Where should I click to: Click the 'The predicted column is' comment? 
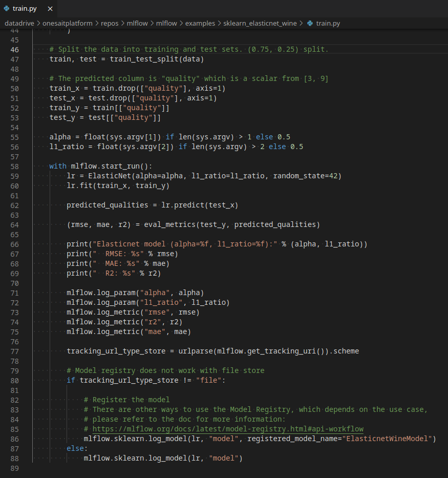pyautogui.click(x=189, y=79)
